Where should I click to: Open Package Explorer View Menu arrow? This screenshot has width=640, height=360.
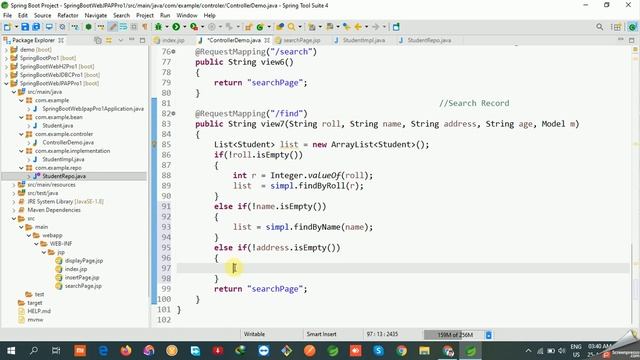[x=120, y=40]
